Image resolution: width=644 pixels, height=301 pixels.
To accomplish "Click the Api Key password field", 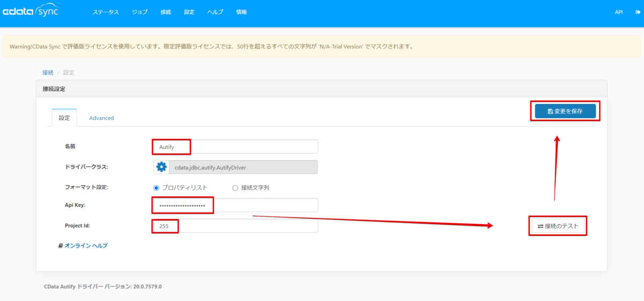I will pyautogui.click(x=236, y=205).
